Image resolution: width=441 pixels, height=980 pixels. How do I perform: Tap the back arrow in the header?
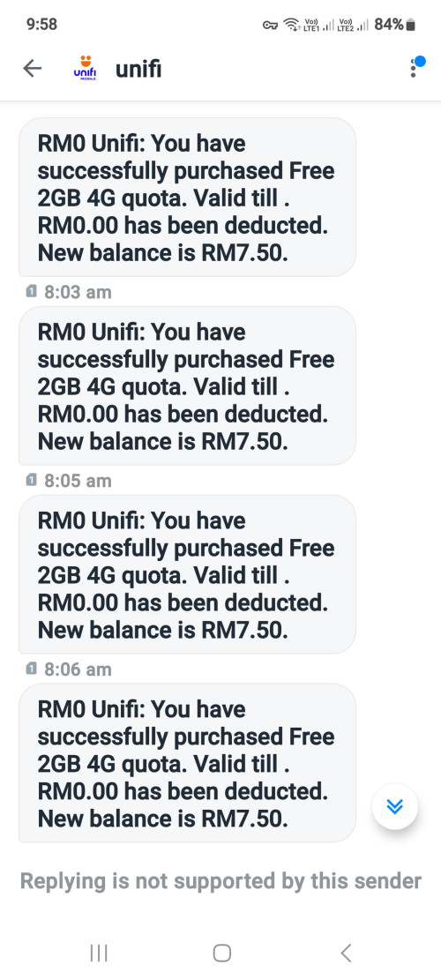click(33, 68)
